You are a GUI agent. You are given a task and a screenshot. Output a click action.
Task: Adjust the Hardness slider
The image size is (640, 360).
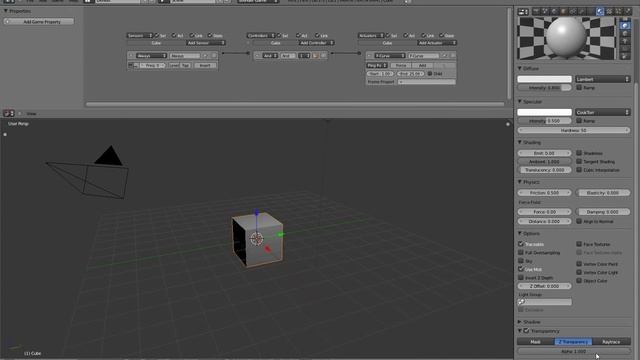pos(573,130)
